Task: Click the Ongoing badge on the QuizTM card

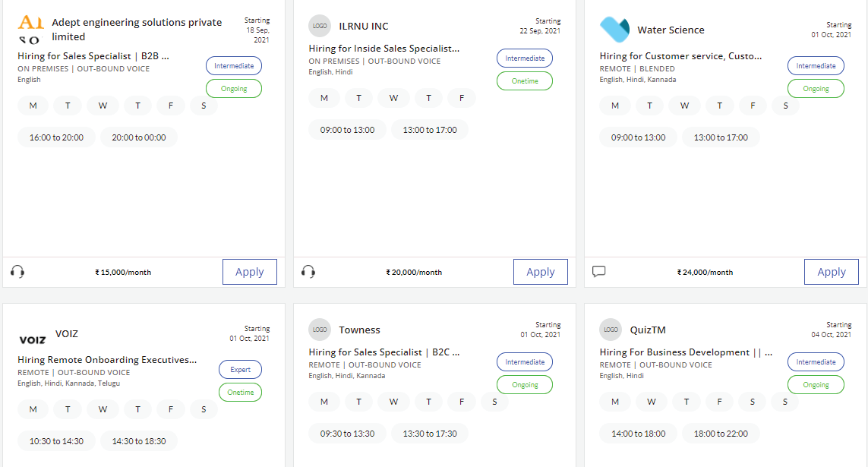Action: [816, 384]
